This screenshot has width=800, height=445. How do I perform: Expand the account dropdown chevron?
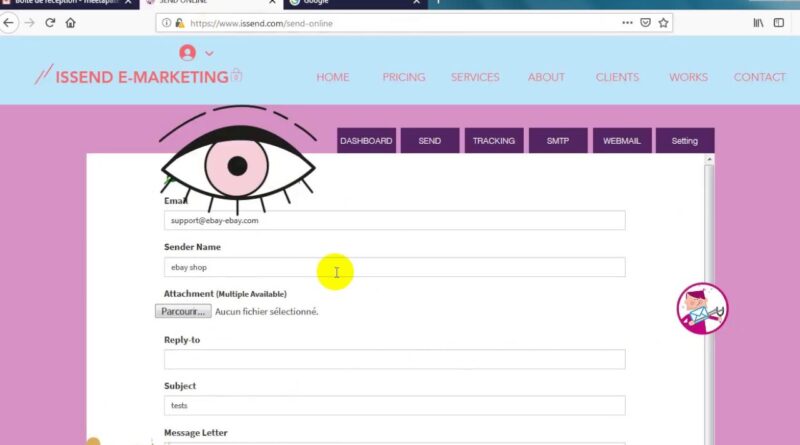(x=209, y=53)
